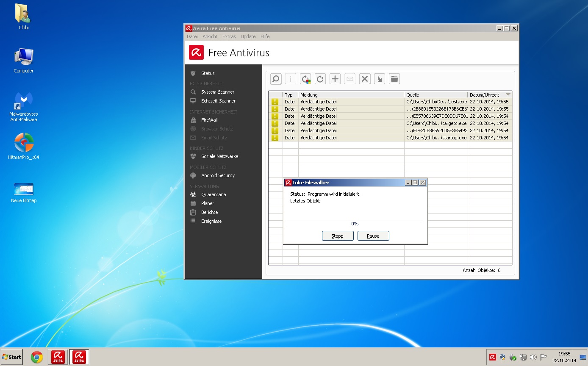Click the restore-to icon with colored shield
Screen dimensions: 588x366
[305, 79]
